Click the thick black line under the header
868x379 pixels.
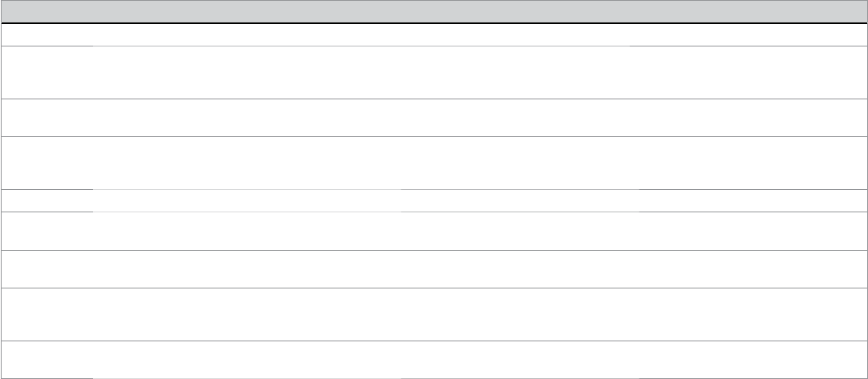[x=434, y=24]
